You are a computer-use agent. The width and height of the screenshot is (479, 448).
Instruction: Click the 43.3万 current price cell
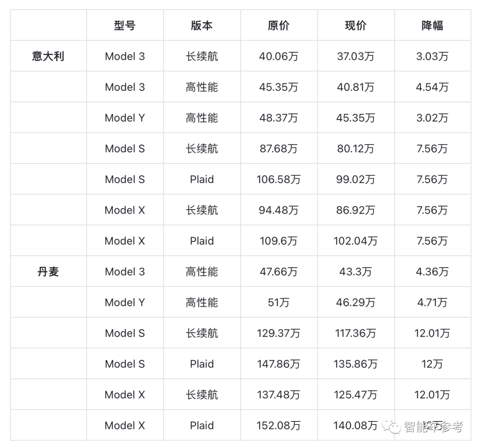[356, 272]
